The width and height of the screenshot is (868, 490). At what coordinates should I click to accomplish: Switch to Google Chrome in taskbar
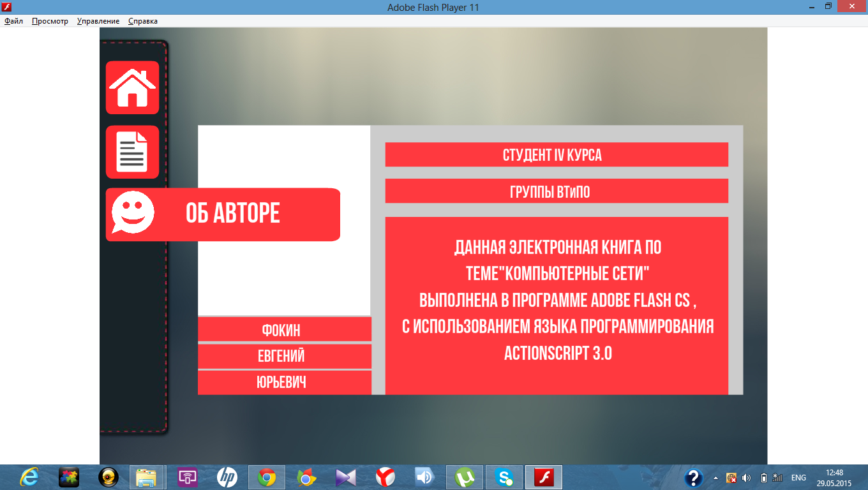point(266,477)
